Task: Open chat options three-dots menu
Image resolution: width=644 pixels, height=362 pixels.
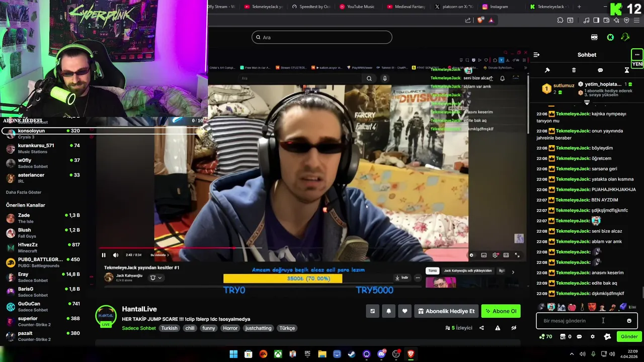Action: (637, 55)
